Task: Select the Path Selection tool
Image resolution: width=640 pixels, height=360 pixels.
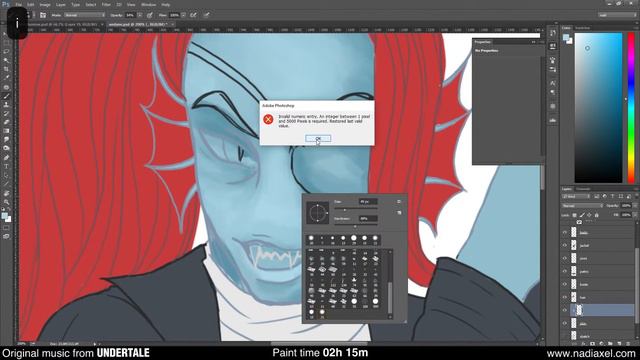Action: pos(6,175)
